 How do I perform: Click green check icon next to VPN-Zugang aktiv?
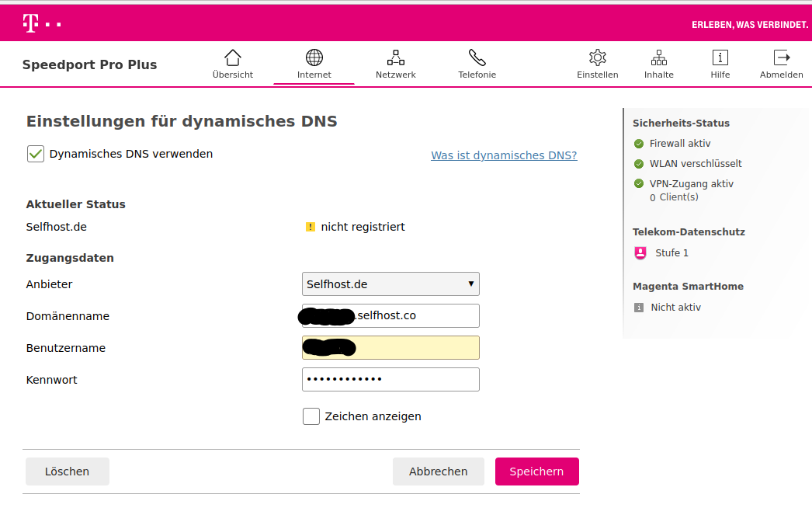(x=639, y=183)
